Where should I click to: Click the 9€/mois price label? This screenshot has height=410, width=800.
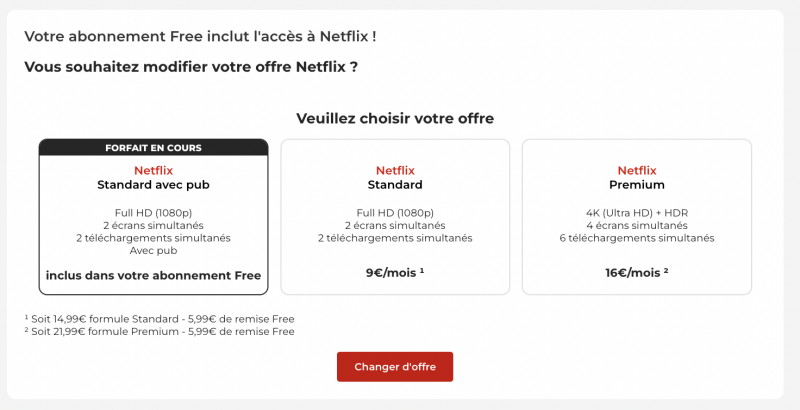395,270
